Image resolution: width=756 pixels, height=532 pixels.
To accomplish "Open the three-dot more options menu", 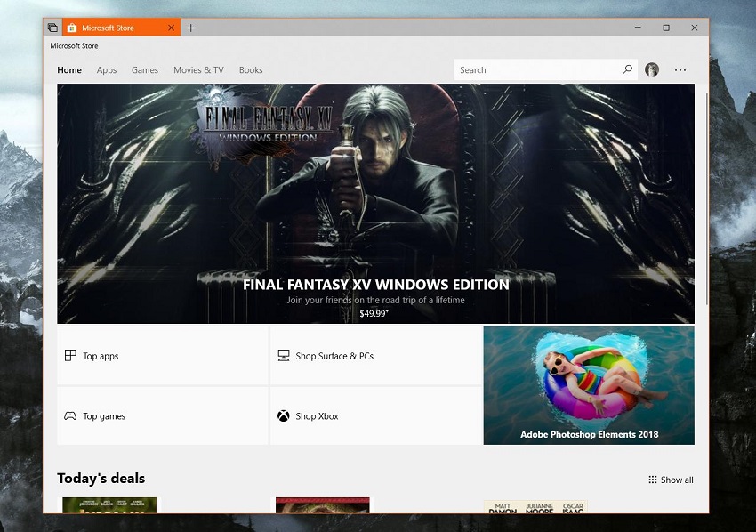I will tap(680, 70).
